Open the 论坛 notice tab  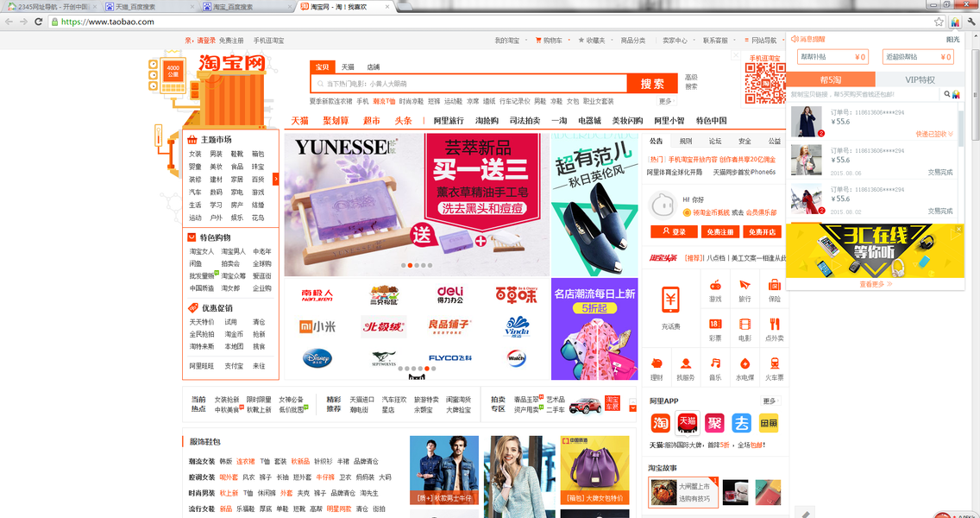[715, 142]
